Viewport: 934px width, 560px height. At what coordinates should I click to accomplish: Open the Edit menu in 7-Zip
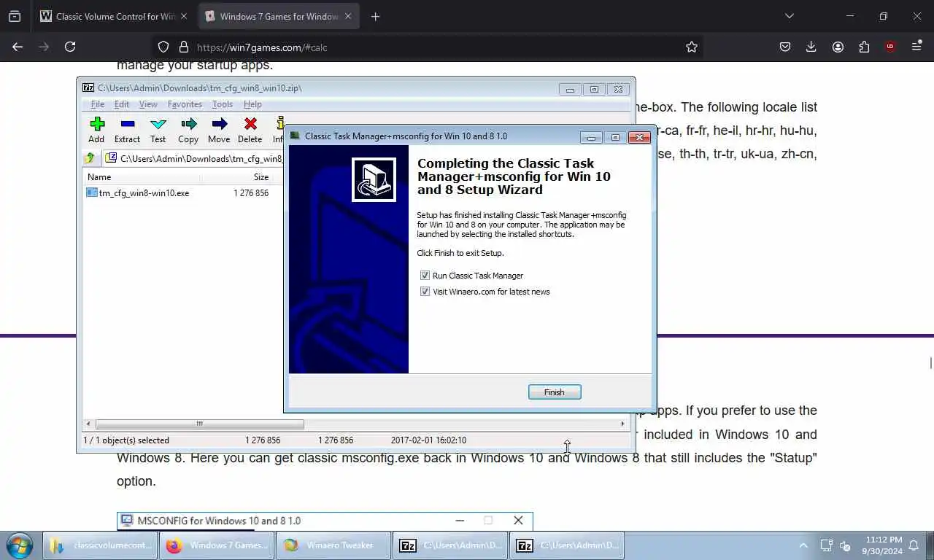122,104
